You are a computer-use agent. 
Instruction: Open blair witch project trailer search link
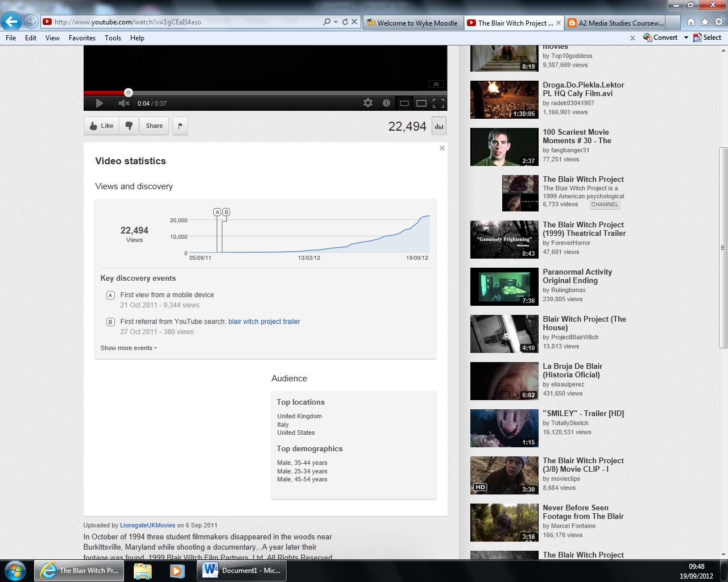264,322
